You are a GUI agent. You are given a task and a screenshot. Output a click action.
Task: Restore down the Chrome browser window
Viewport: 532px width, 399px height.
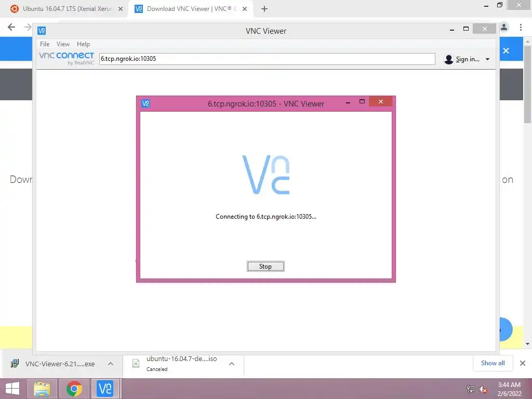[499, 5]
